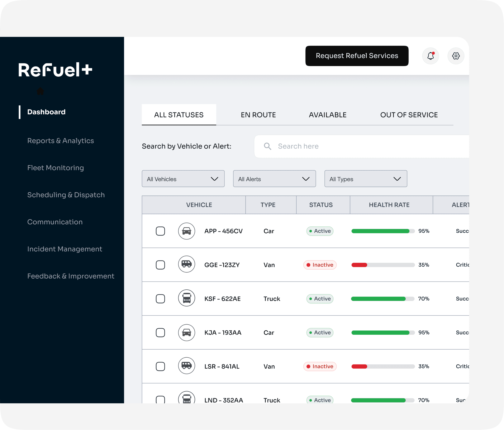504x430 pixels.
Task: Click the Active badge for KJA - 193AA
Action: [320, 332]
